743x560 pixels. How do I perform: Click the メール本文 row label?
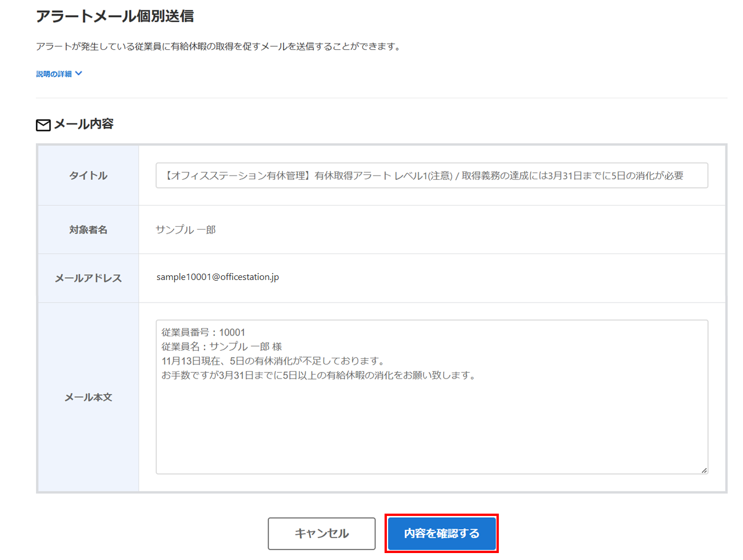tap(88, 397)
